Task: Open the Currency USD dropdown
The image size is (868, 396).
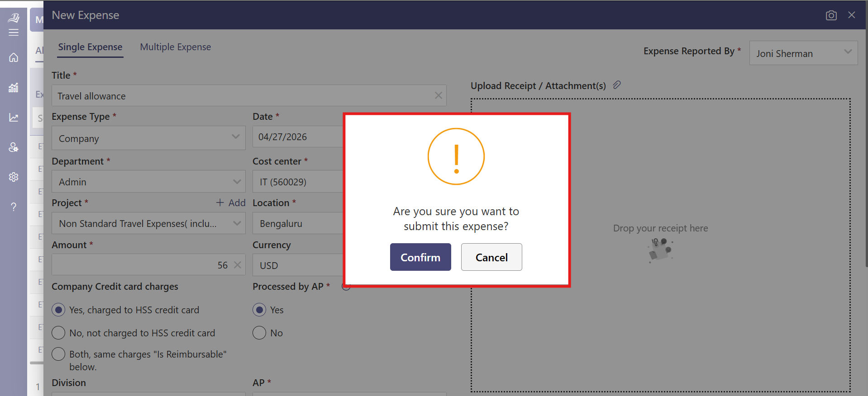Action: [298, 265]
